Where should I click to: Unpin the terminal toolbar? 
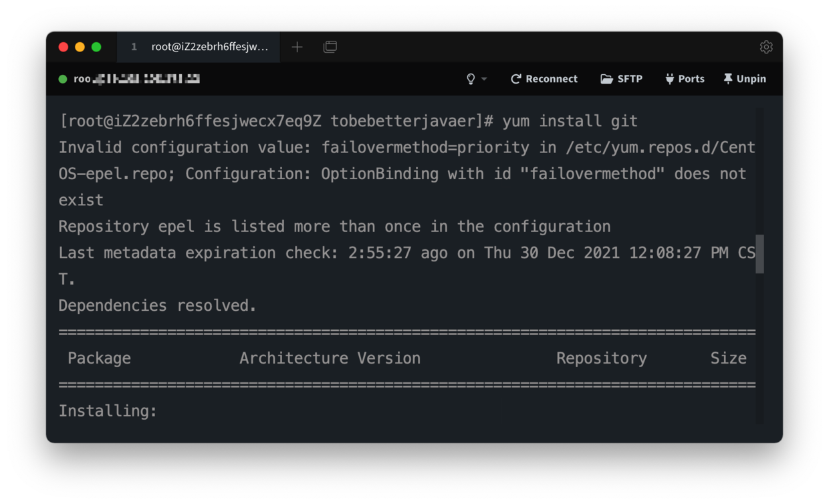[744, 79]
